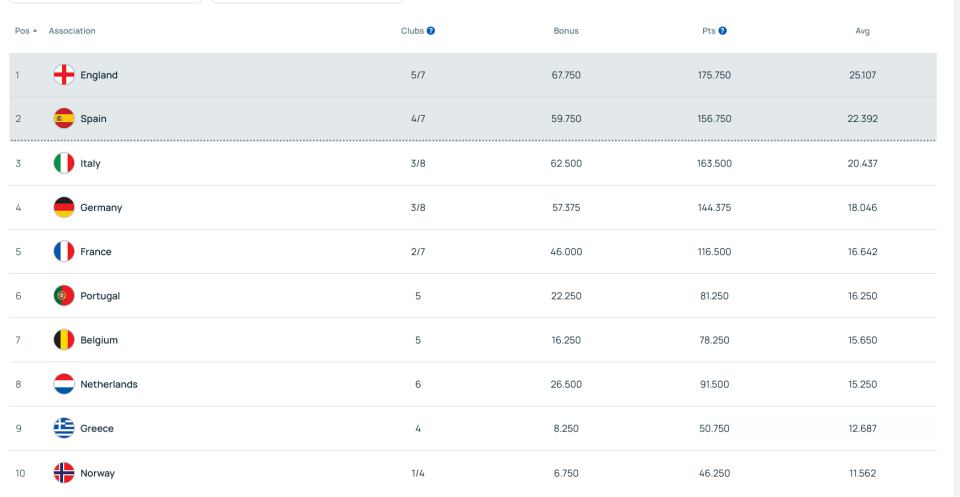Click the England association name
The image size is (960, 497).
99,75
